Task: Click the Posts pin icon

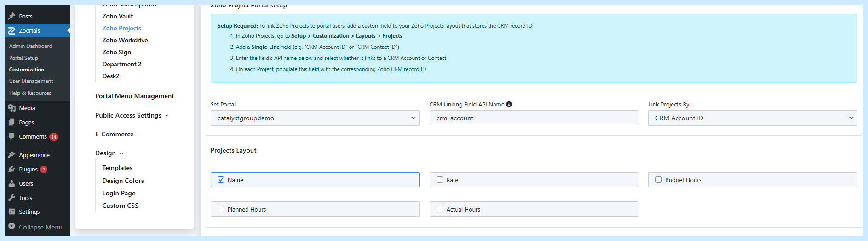Action: tap(12, 16)
